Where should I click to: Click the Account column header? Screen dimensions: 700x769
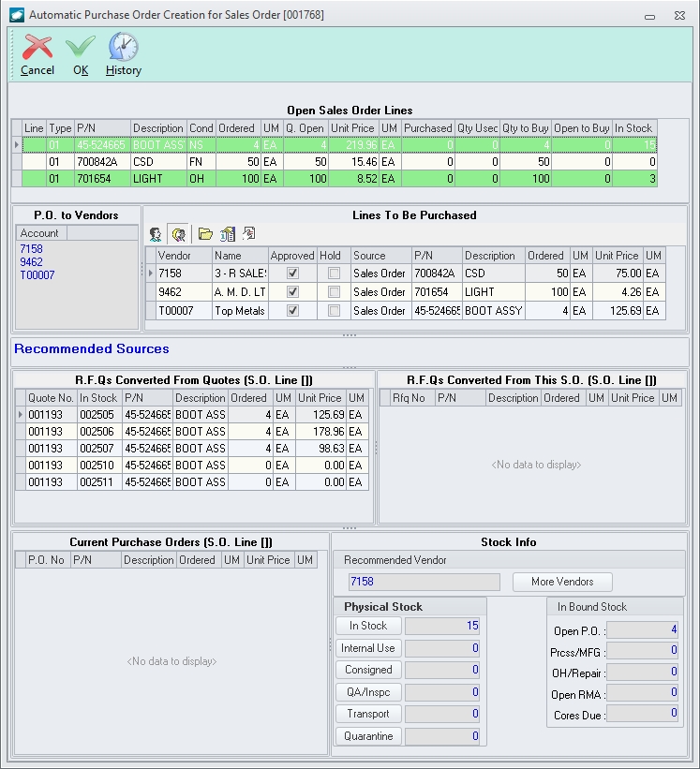41,233
